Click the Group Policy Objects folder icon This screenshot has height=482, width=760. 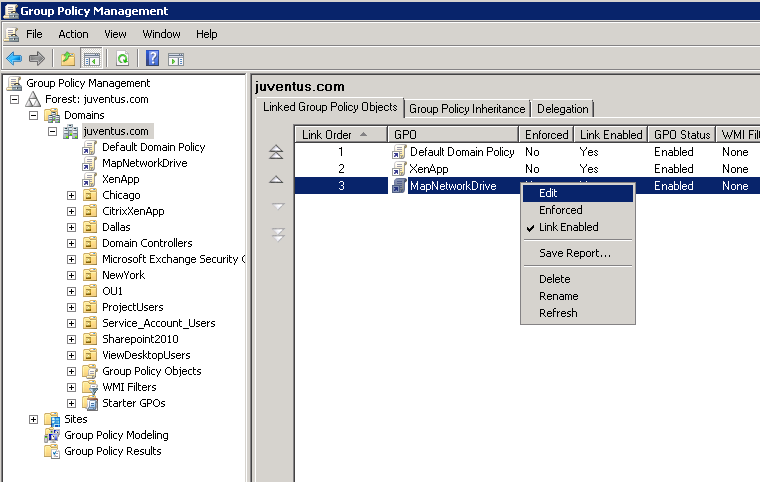click(x=90, y=371)
